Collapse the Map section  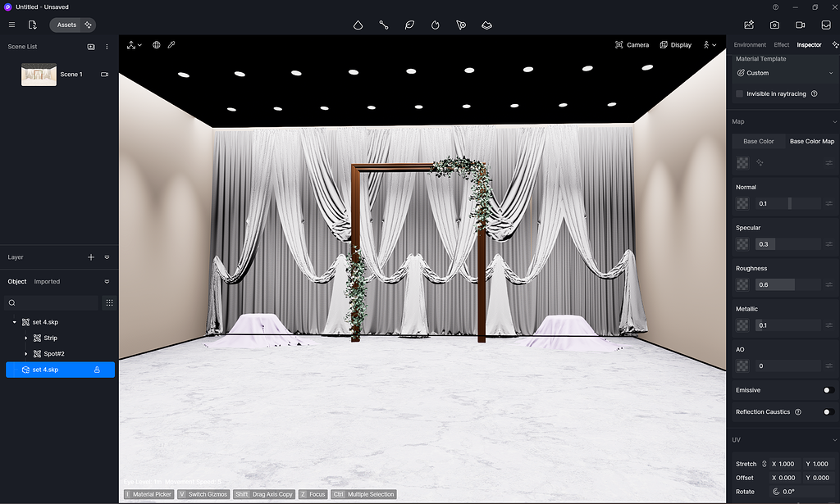834,122
